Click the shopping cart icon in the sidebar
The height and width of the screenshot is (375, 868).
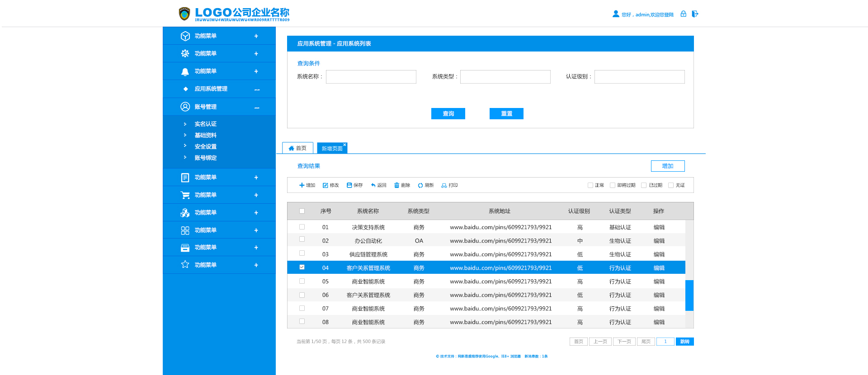(x=185, y=195)
